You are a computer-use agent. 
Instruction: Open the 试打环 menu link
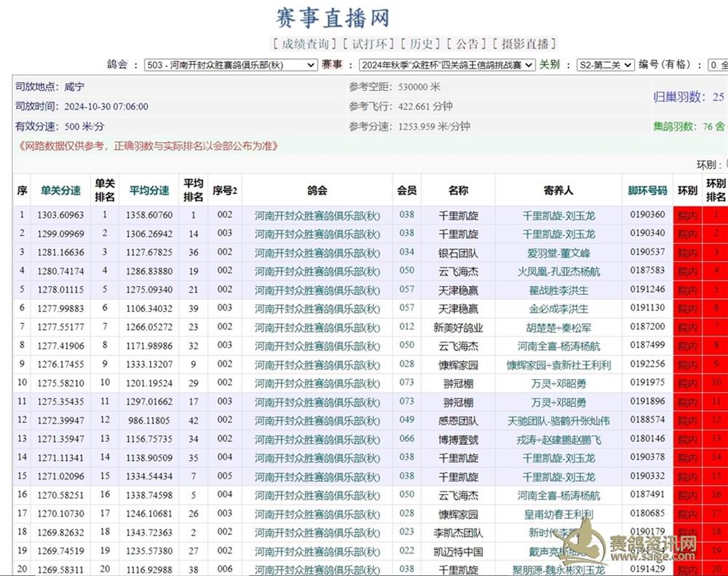point(369,44)
